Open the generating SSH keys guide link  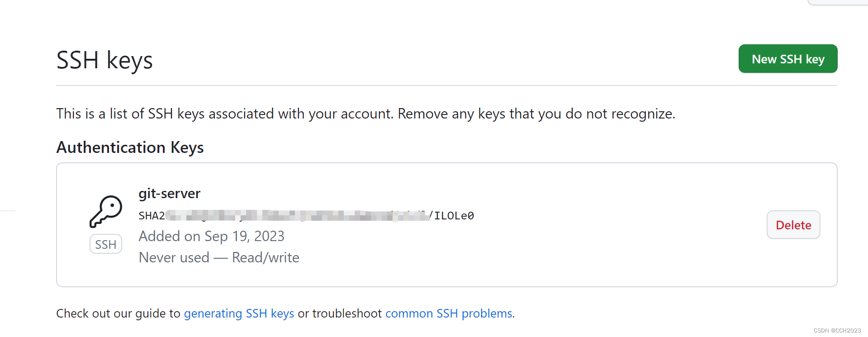(x=239, y=313)
